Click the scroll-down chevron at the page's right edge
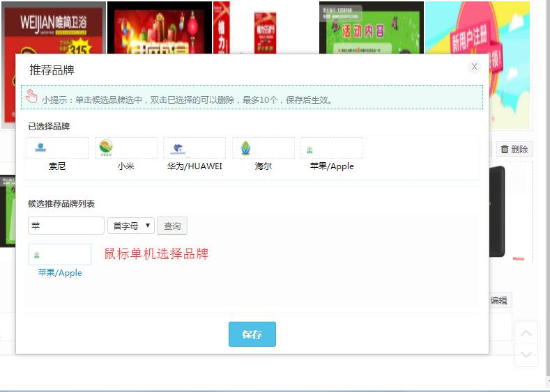550x392 pixels. [x=526, y=355]
